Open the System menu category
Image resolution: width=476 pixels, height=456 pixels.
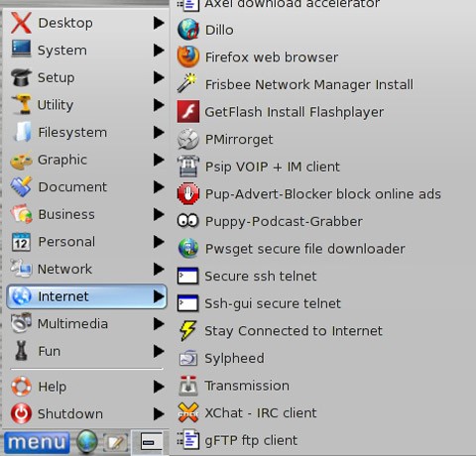[x=86, y=51]
